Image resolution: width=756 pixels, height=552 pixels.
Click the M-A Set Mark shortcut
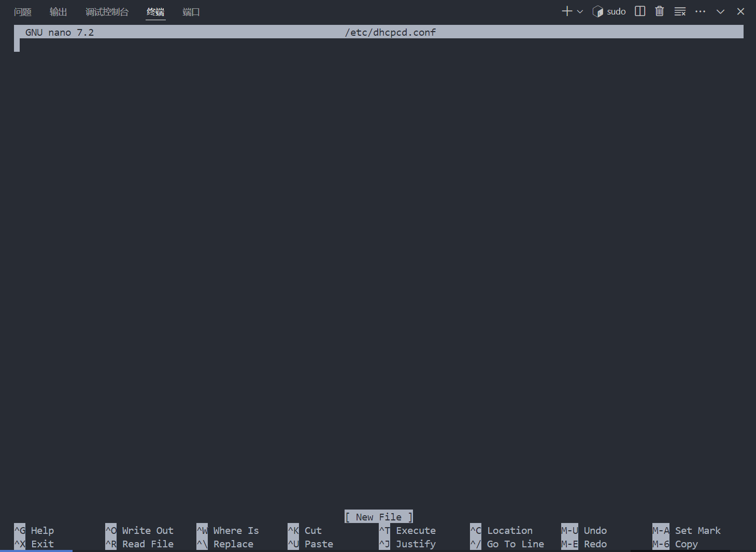pos(687,530)
